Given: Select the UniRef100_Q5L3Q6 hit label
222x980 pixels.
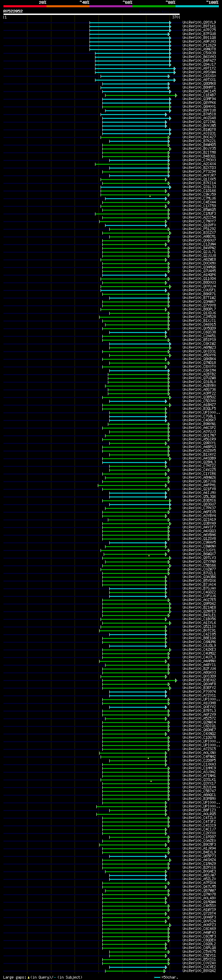Looking at the screenshot, I should [199, 496].
